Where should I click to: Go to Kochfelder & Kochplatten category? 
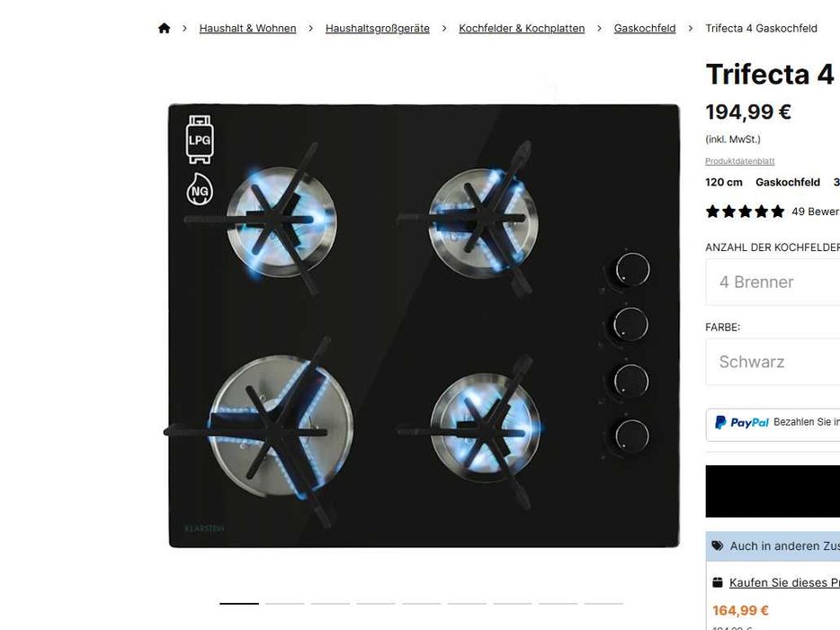522,29
